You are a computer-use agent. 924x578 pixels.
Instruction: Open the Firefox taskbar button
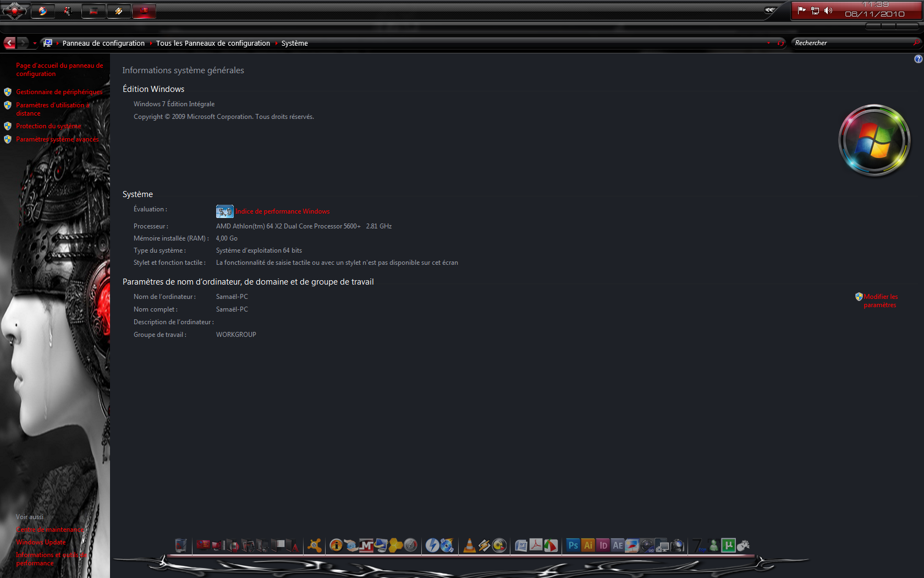click(43, 11)
